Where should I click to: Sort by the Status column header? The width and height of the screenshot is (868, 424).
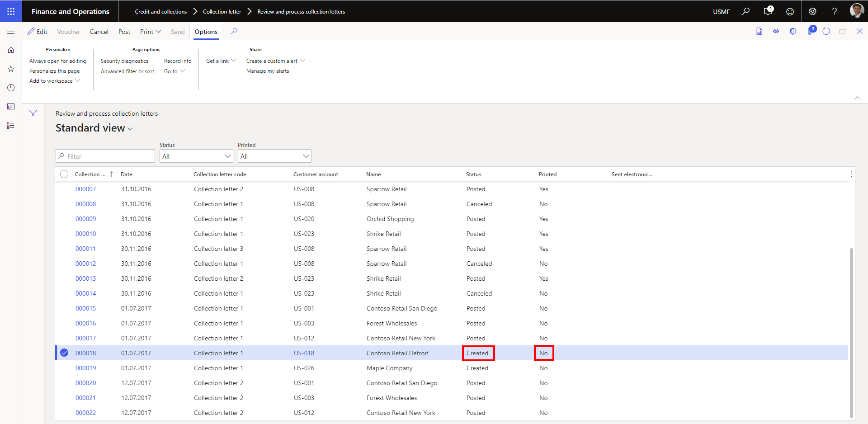tap(473, 174)
